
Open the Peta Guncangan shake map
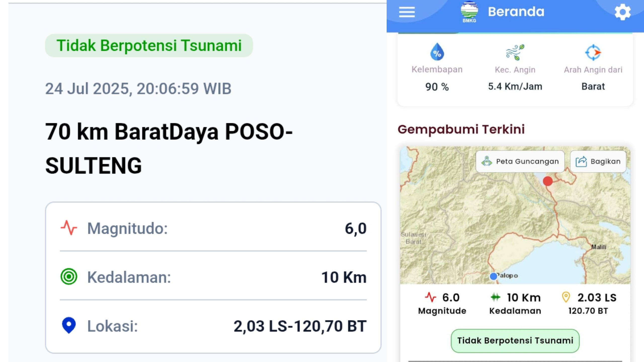[x=520, y=161]
